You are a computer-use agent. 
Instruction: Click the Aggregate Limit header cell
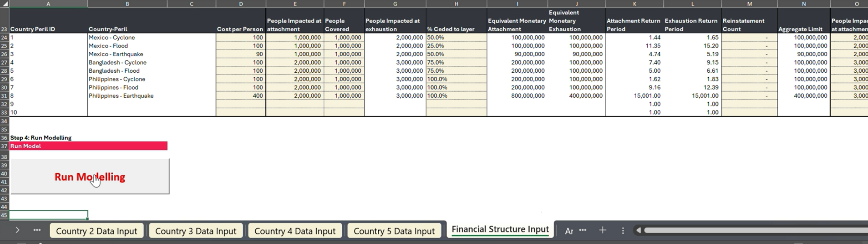(x=804, y=20)
